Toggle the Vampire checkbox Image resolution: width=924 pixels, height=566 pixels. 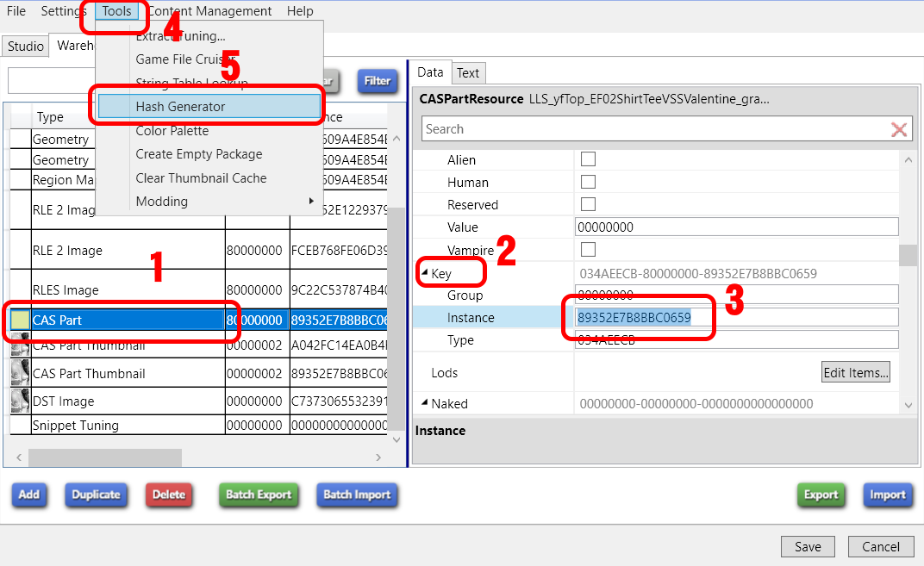588,249
